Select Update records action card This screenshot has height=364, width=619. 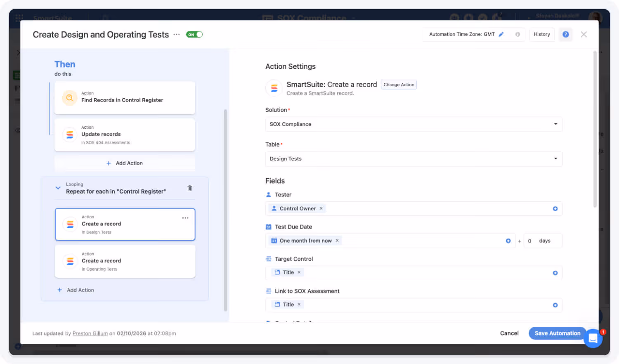click(125, 135)
